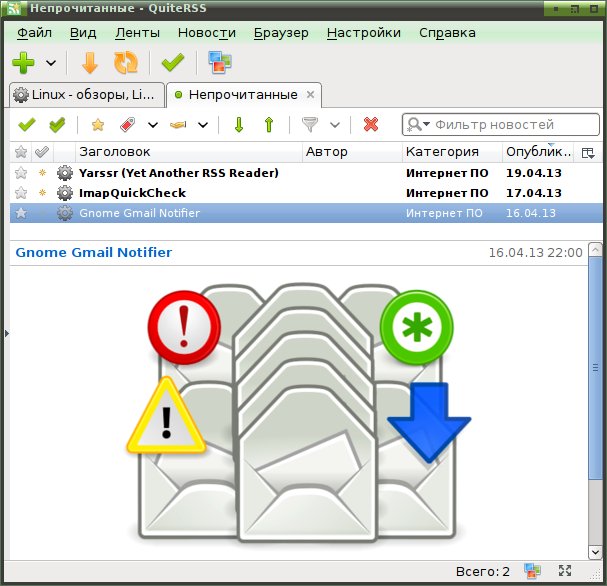Screen dimensions: 607x586
Task: Click the article scrollbar down arrow
Action: pos(595,552)
